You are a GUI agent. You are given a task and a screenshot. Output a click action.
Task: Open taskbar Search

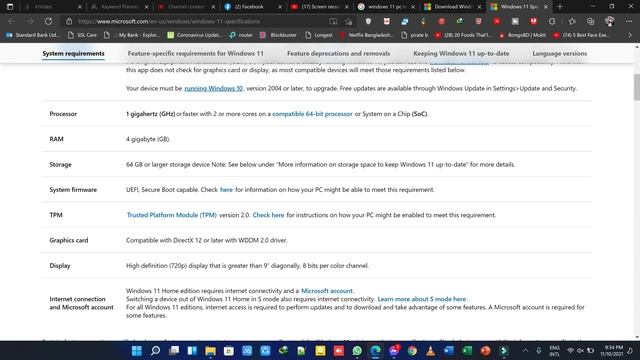pos(155,351)
